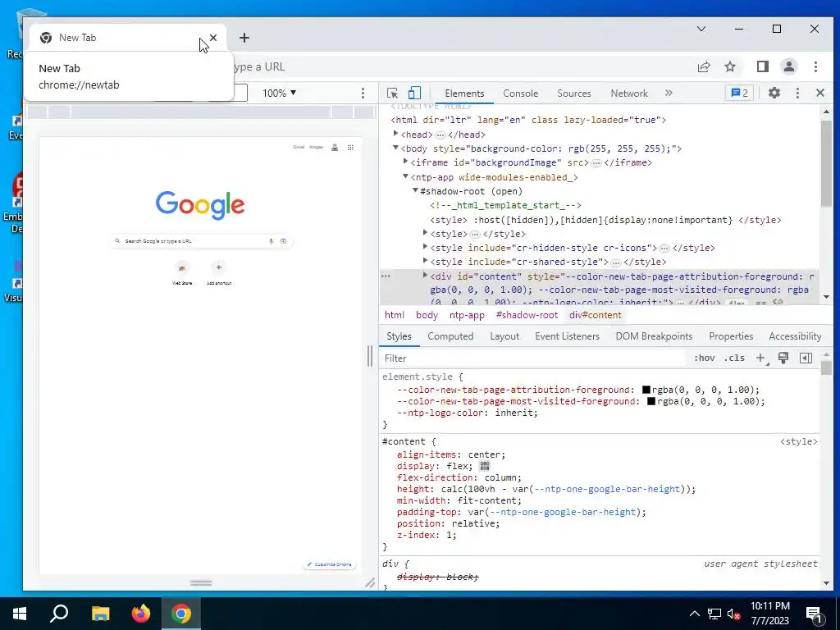This screenshot has height=630, width=840.
Task: Click the Styles Filter input
Action: (533, 358)
